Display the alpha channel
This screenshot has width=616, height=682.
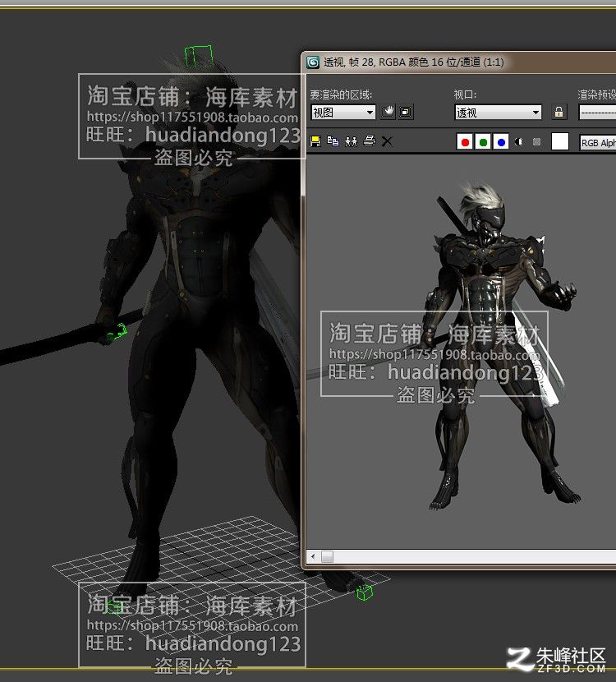pos(518,142)
